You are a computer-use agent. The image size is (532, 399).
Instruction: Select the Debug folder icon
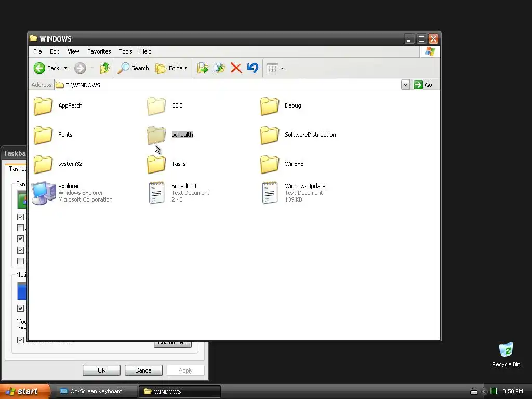tap(270, 106)
